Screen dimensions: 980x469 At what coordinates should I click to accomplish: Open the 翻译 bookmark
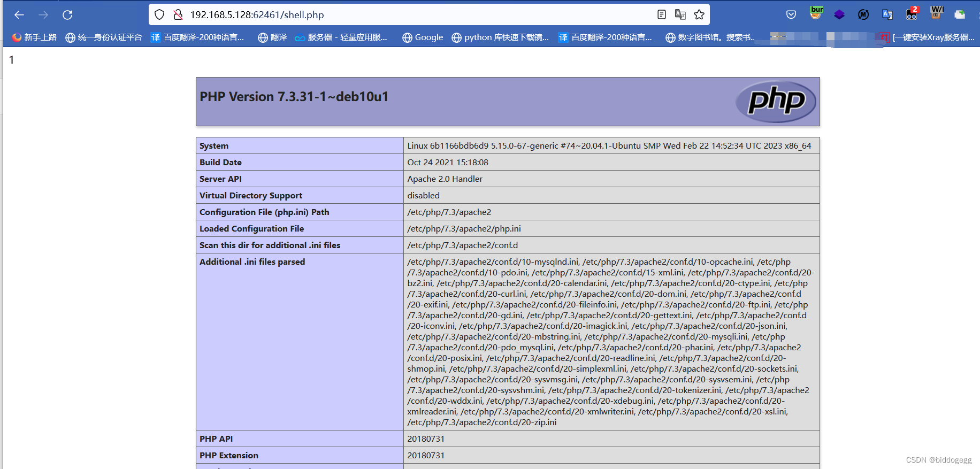point(272,37)
